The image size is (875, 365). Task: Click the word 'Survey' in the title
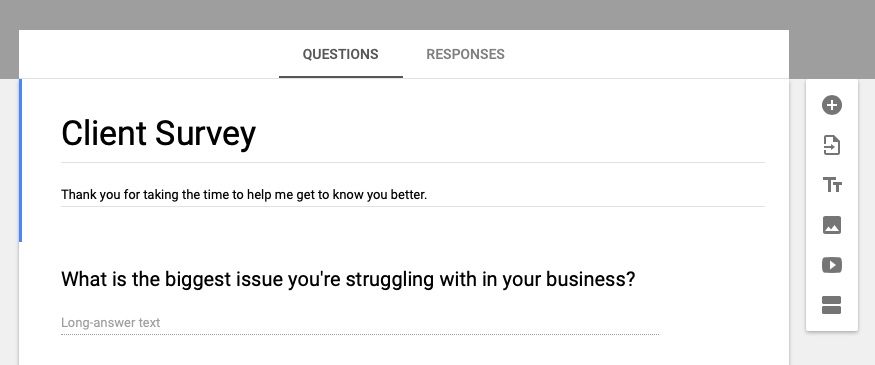[205, 135]
